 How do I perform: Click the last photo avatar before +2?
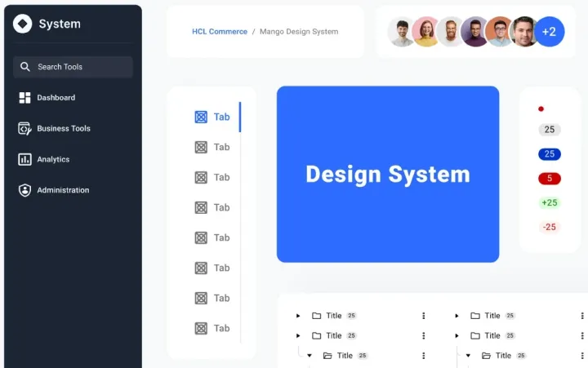[x=523, y=32]
